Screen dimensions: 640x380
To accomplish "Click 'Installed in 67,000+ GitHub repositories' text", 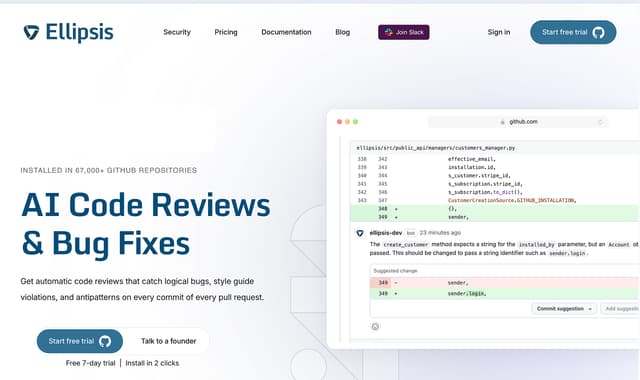I will click(109, 170).
